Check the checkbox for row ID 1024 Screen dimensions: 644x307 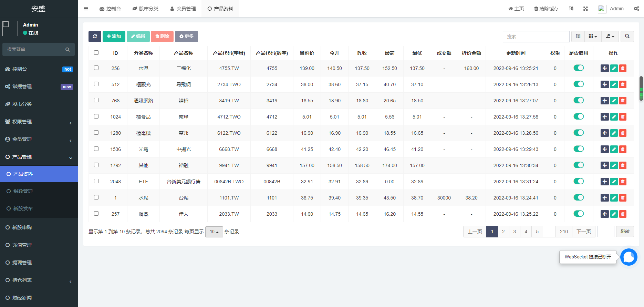tap(96, 116)
